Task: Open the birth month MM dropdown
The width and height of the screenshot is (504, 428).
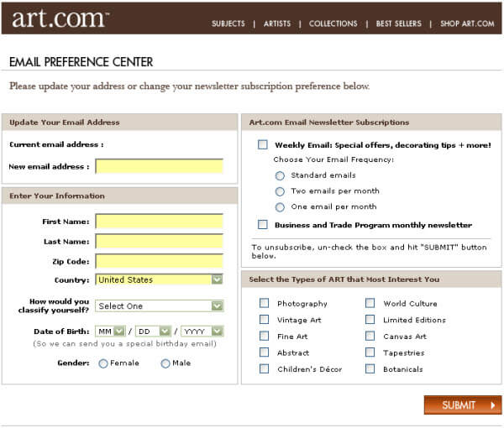Action: click(x=110, y=331)
